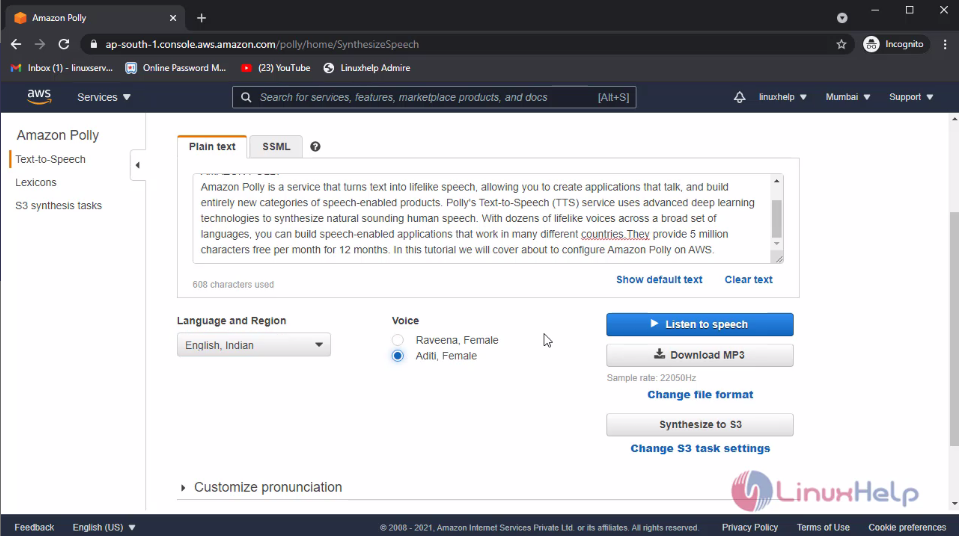
Task: Open the Incognito profile indicator
Action: (894, 44)
